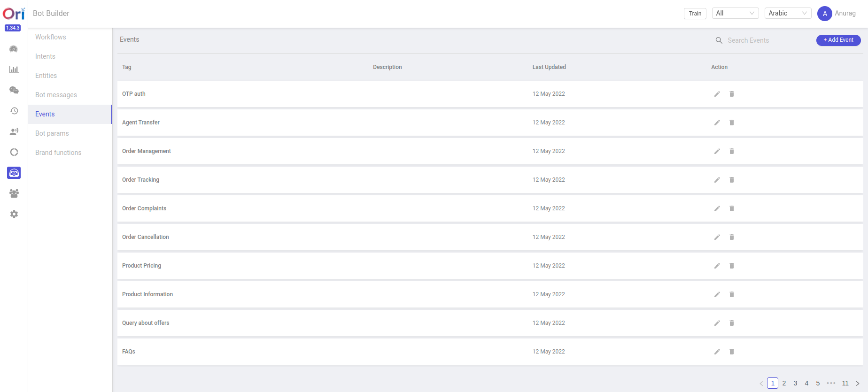Open the dashboard speedometer icon in sidebar
The height and width of the screenshot is (392, 868).
click(x=14, y=49)
